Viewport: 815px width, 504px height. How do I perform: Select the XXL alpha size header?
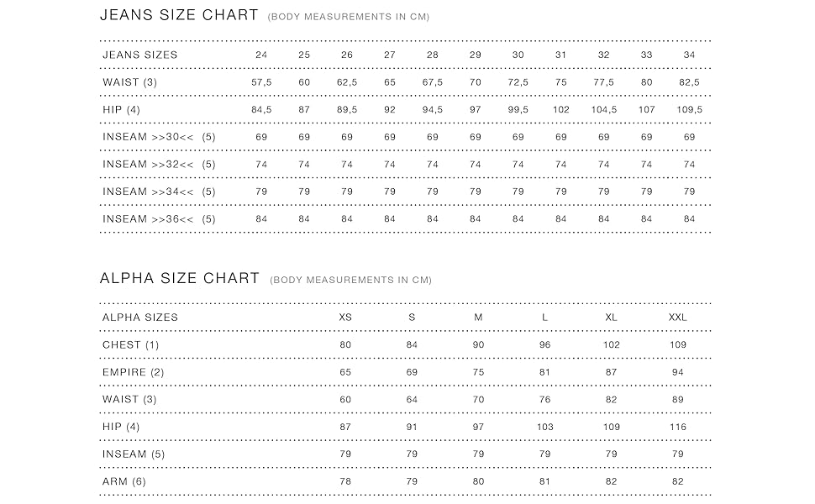coord(677,318)
